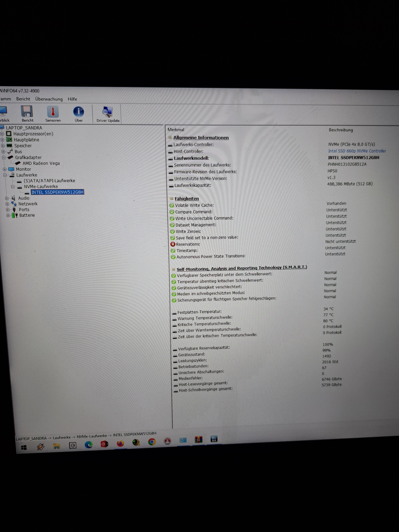
Task: Launch Firefox from the taskbar
Action: (x=120, y=443)
